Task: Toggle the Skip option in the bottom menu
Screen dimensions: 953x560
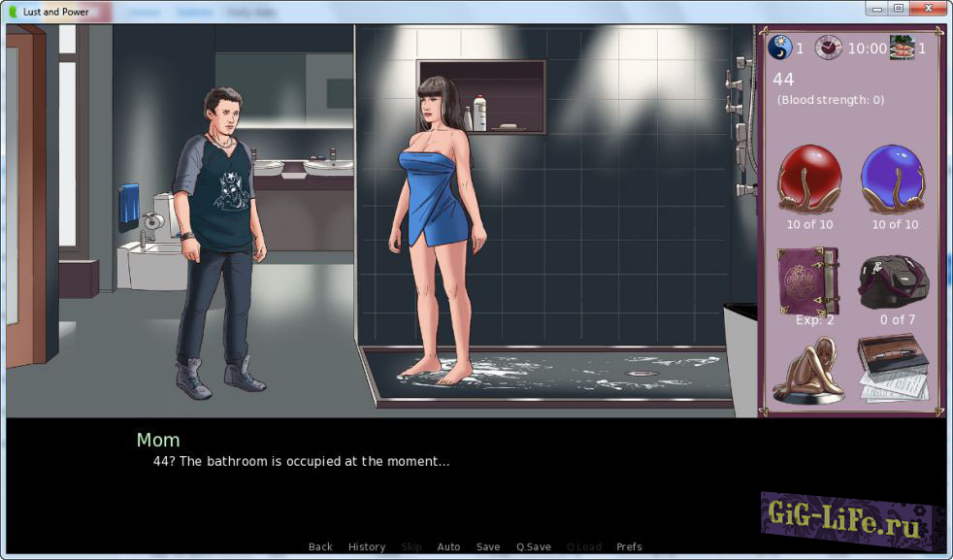Action: (x=411, y=546)
